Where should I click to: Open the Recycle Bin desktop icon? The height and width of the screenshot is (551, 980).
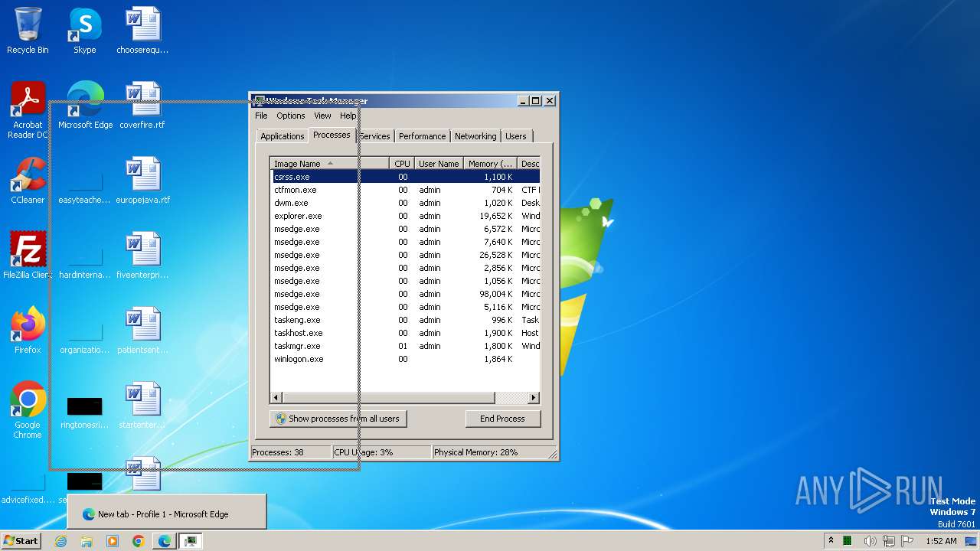pyautogui.click(x=28, y=31)
